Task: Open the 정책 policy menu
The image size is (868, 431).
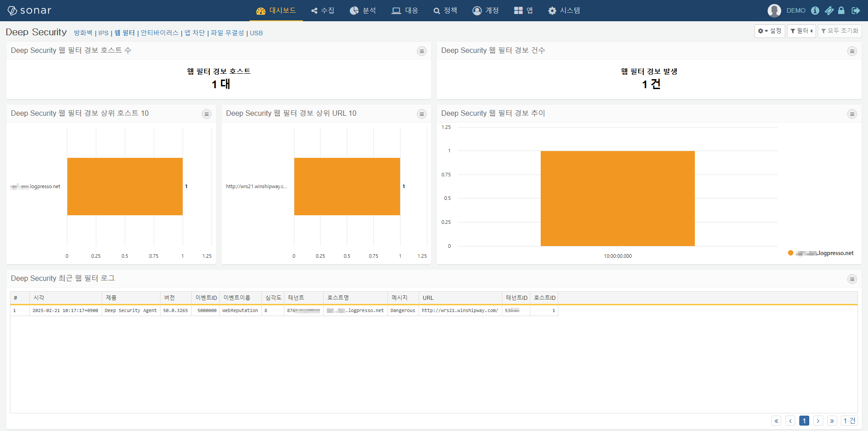Action: pyautogui.click(x=445, y=10)
